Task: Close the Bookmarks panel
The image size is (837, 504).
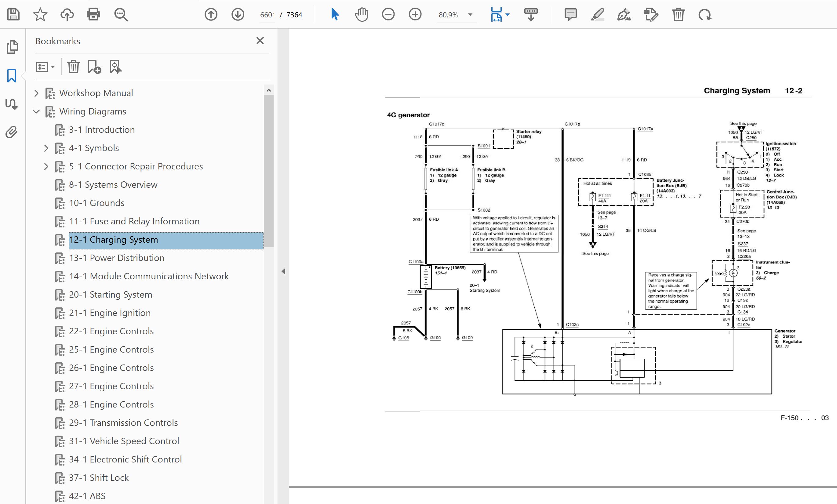Action: [260, 41]
